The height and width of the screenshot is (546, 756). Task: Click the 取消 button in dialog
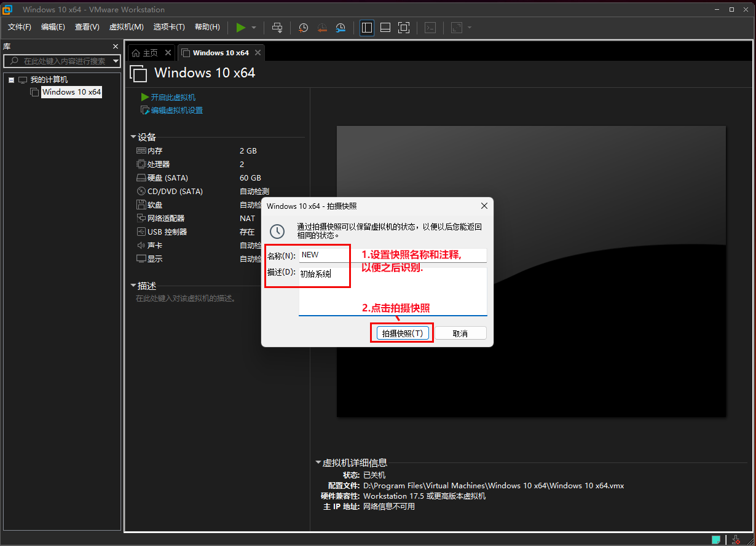coord(460,333)
